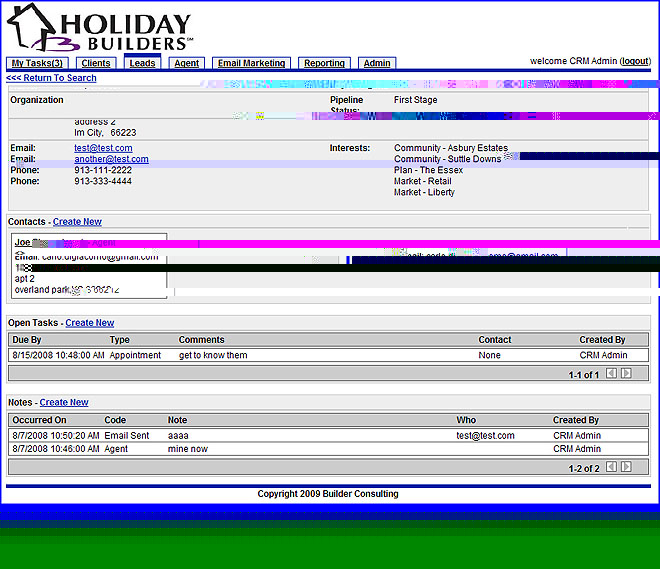The width and height of the screenshot is (660, 569).
Task: Open the Agent tab
Action: (x=186, y=63)
